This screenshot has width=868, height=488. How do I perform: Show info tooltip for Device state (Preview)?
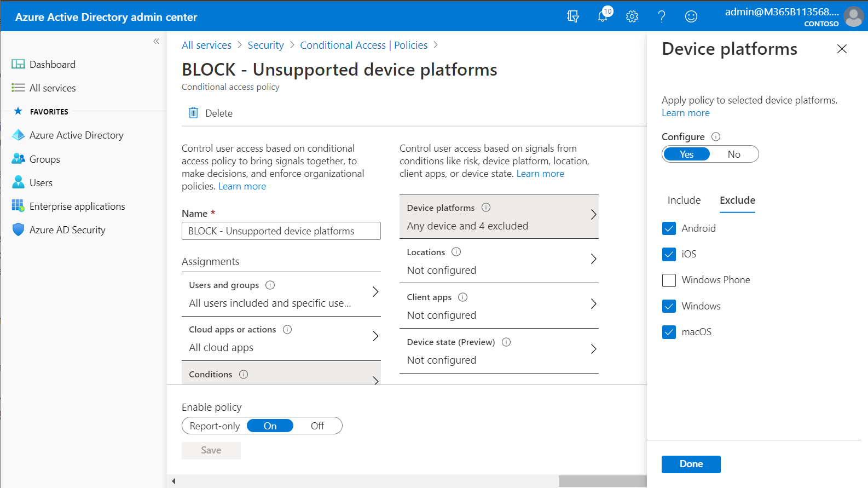(x=506, y=342)
